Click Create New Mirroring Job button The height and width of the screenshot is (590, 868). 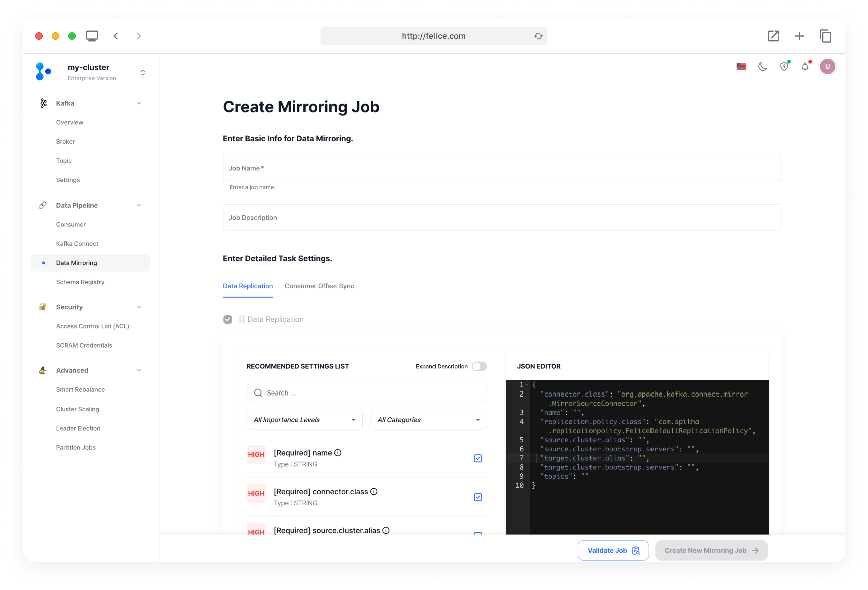[711, 551]
